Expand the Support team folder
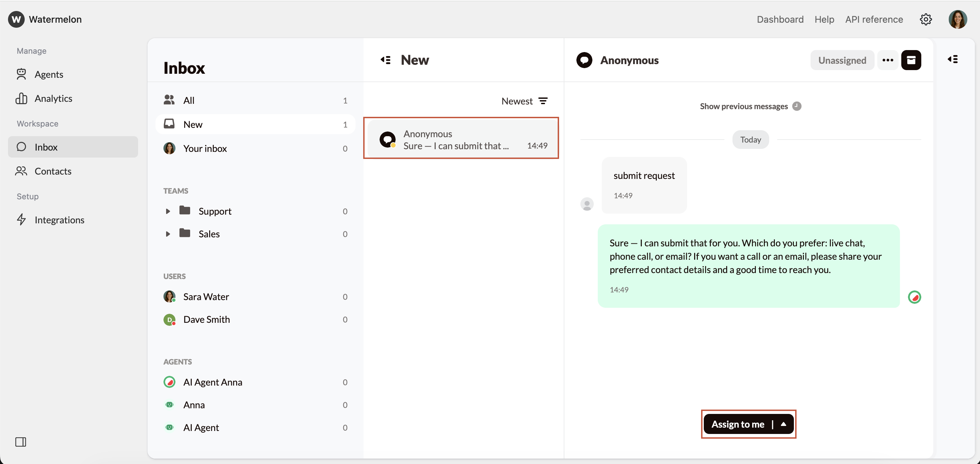The height and width of the screenshot is (464, 980). [168, 211]
